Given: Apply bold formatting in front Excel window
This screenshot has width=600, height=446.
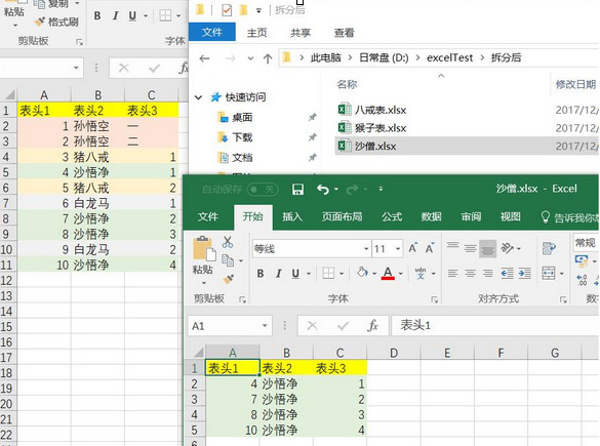Looking at the screenshot, I should pos(261,273).
